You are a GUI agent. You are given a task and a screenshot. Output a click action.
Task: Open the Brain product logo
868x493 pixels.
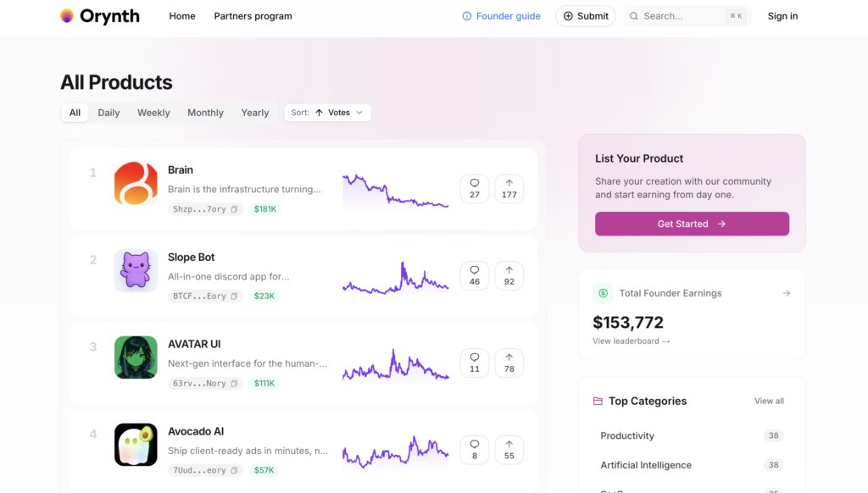[x=136, y=184]
